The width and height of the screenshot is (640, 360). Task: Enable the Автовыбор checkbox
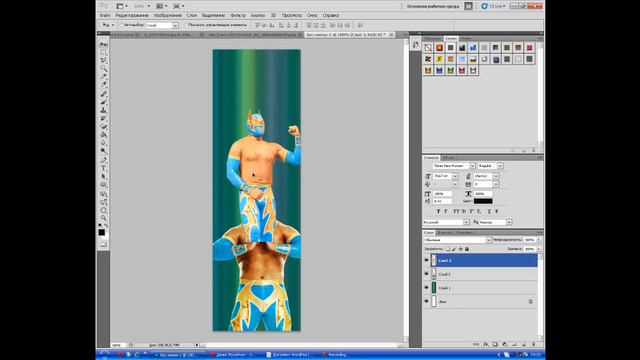point(121,25)
